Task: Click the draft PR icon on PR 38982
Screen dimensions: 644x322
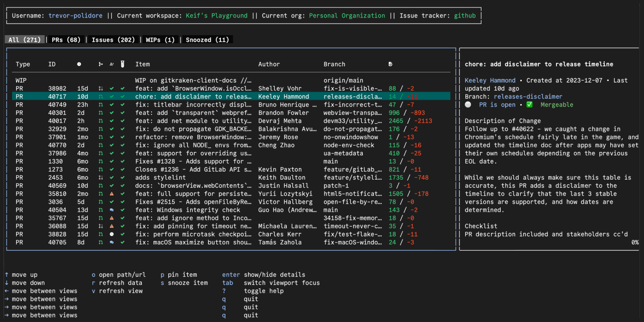Action: [x=101, y=89]
